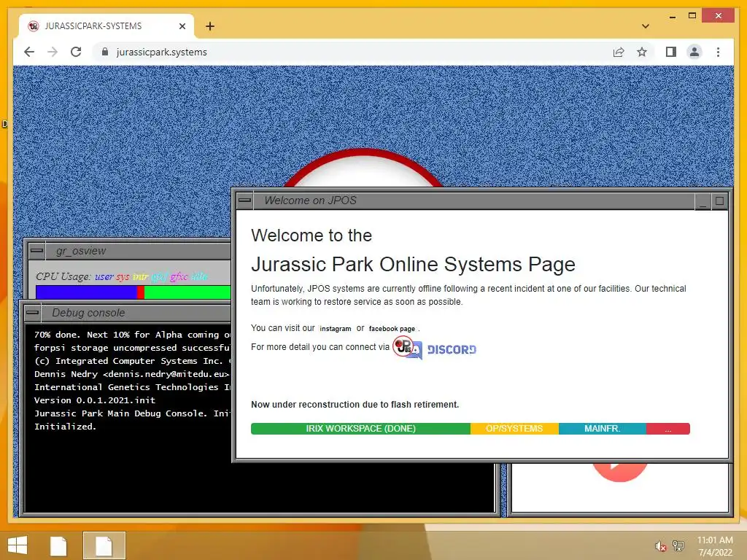This screenshot has width=747, height=560.
Task: Share this page via share icon
Action: click(619, 52)
